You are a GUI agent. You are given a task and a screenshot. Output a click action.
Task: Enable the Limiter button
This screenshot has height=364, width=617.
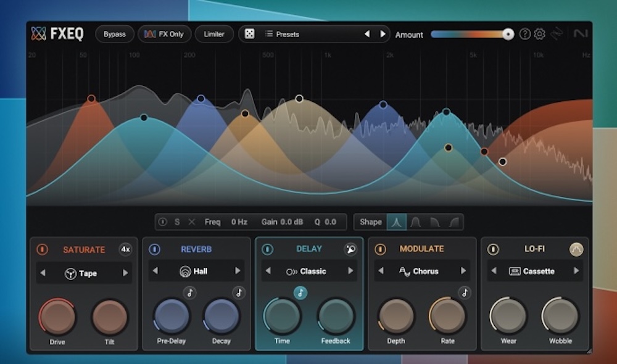pyautogui.click(x=214, y=34)
